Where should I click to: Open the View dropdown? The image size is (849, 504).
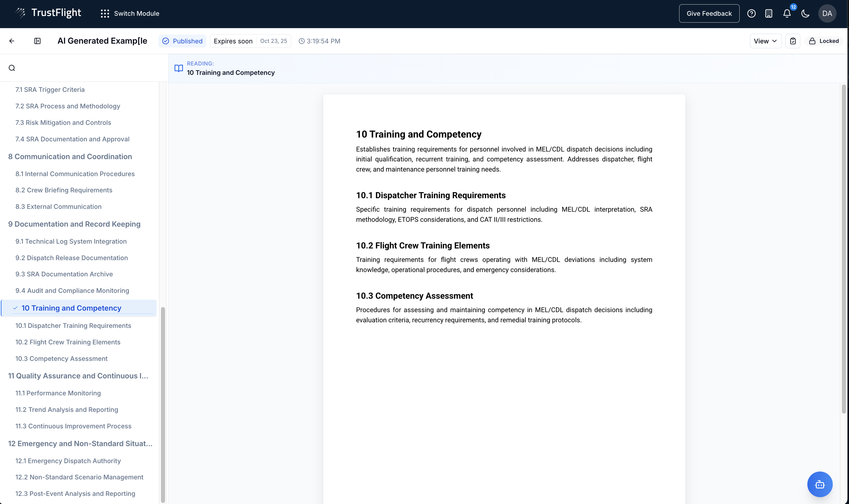coord(765,41)
